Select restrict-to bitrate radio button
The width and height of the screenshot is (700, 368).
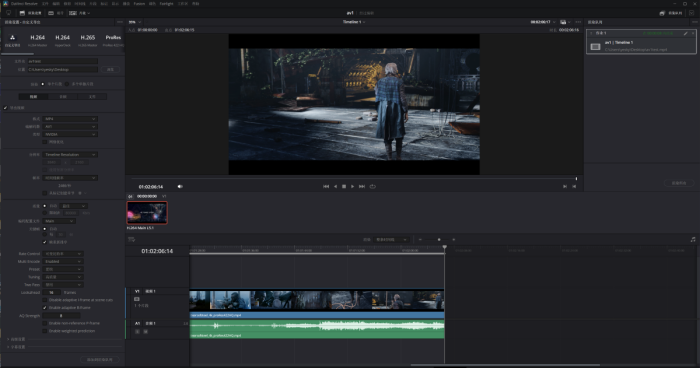pos(45,213)
